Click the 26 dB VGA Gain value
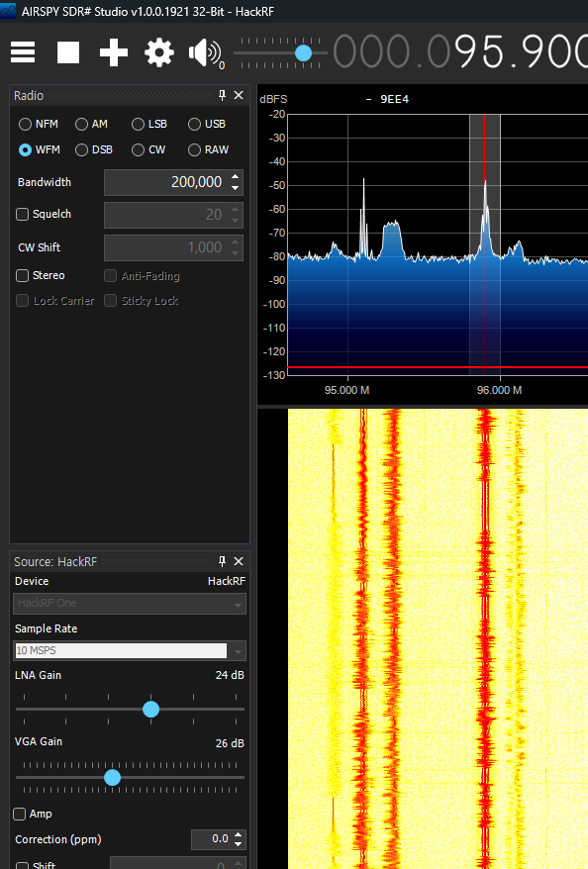The width and height of the screenshot is (588, 869). (230, 743)
